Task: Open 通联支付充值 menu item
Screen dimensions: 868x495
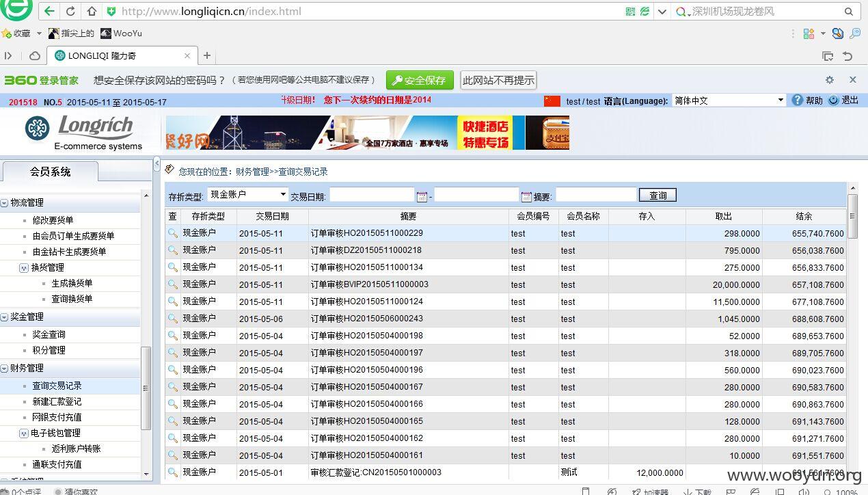Action: coord(57,464)
